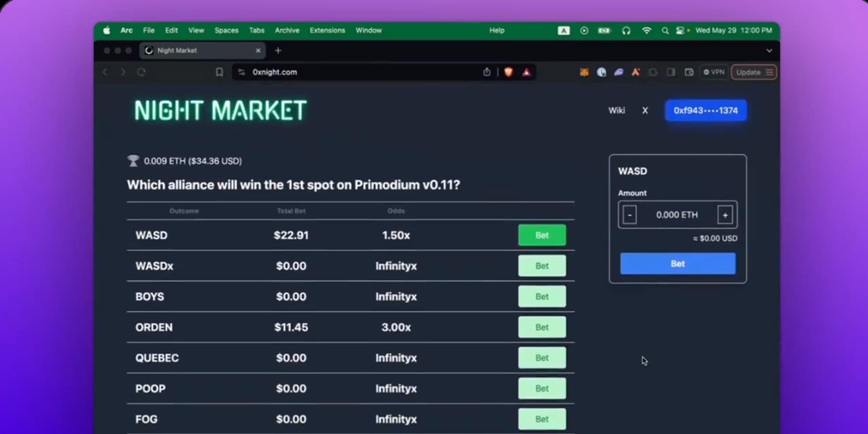The image size is (868, 434).
Task: Open the orange A-shaped extension icon
Action: pos(636,72)
